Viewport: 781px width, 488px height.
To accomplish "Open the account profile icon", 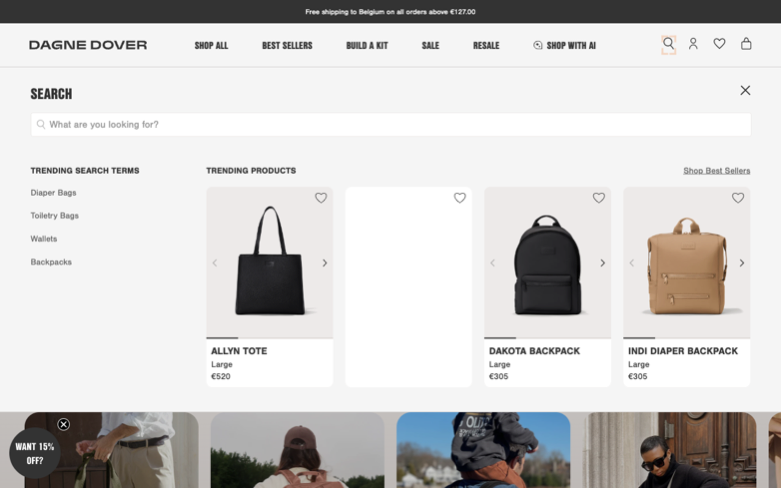I will pos(693,44).
